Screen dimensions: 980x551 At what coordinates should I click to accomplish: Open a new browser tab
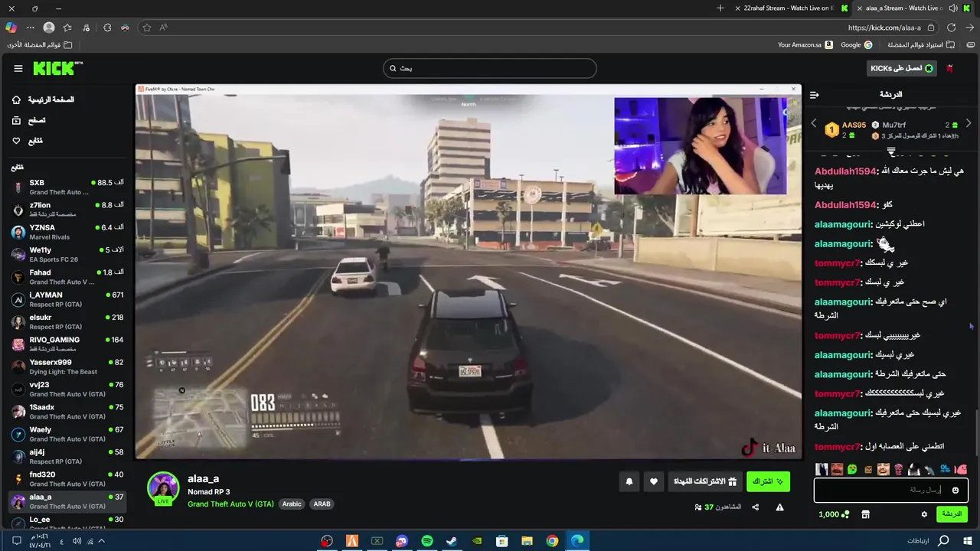tap(720, 8)
